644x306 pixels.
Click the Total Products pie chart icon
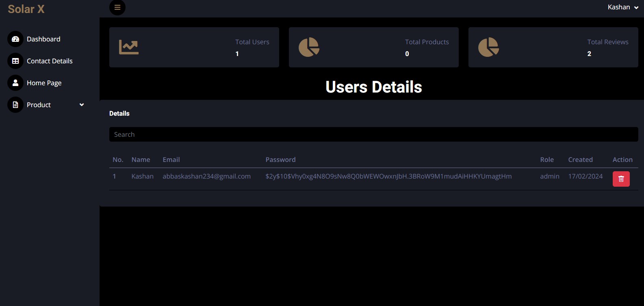[309, 47]
